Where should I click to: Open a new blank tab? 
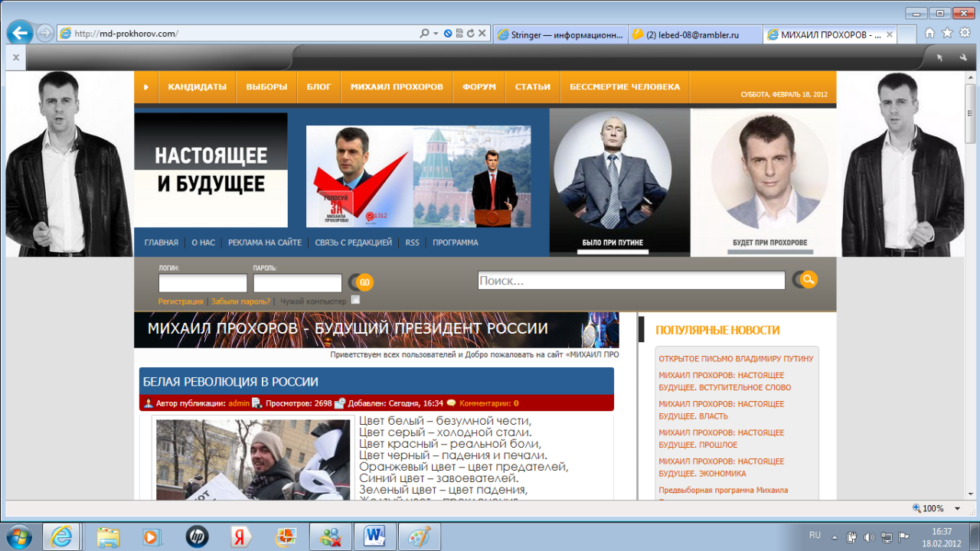907,34
